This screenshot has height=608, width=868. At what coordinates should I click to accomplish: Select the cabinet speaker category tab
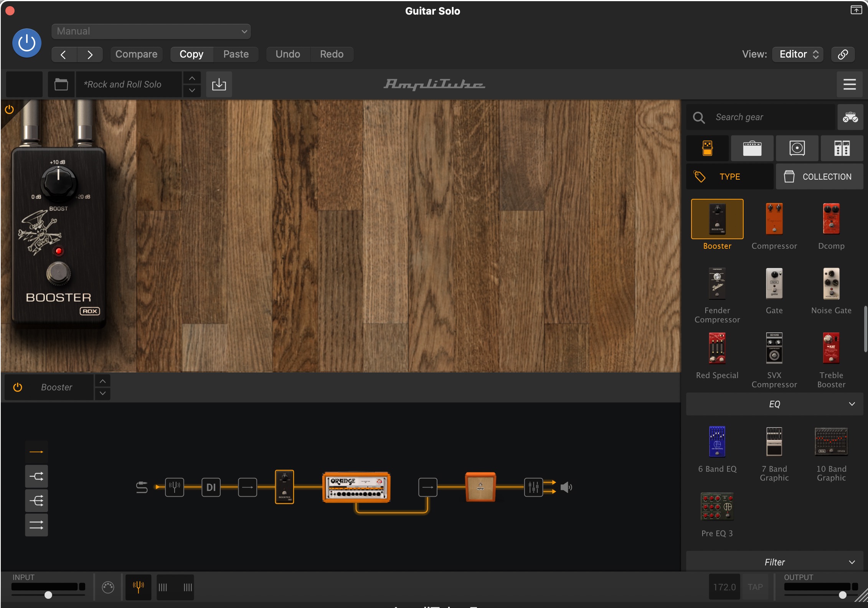click(x=797, y=148)
